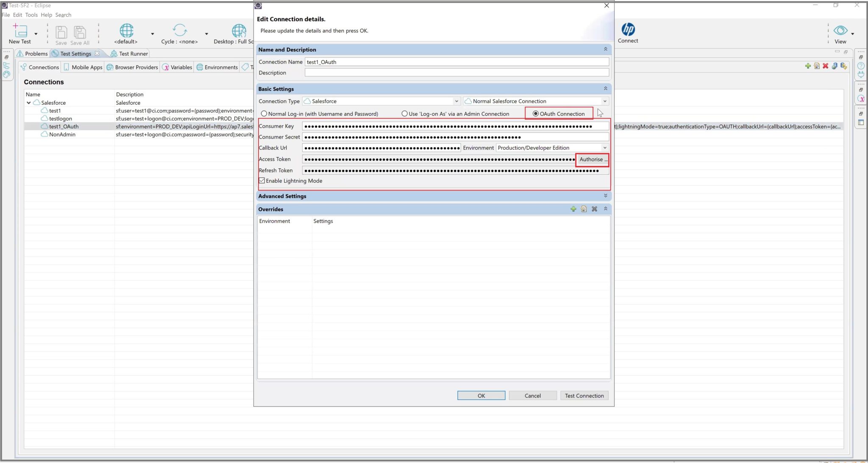Screen dimensions: 868x463
Task: Open the edit connection icon in Connections toolbar
Action: pos(817,66)
